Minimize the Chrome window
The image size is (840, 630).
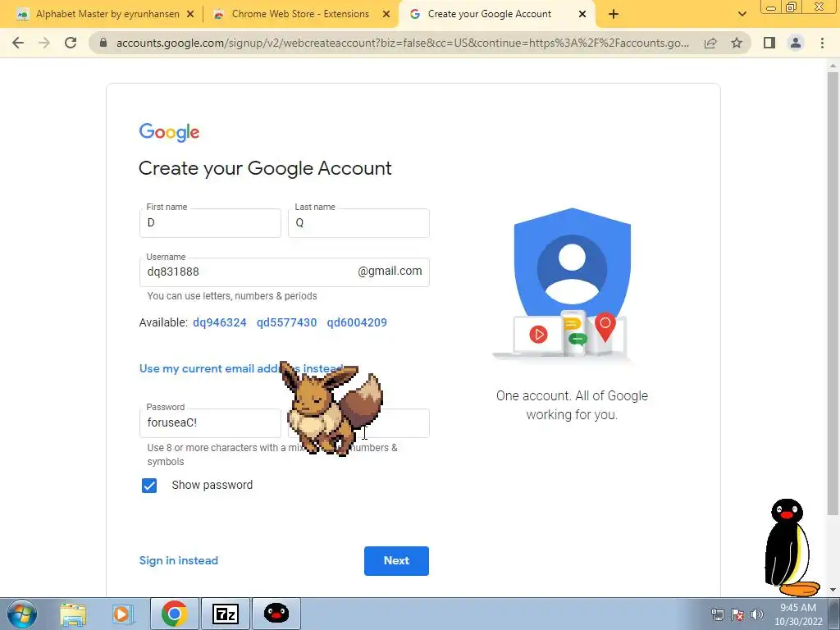point(771,7)
